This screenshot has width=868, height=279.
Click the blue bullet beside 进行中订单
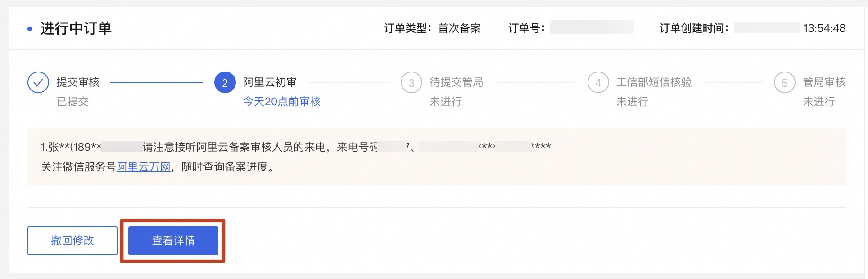tap(30, 29)
